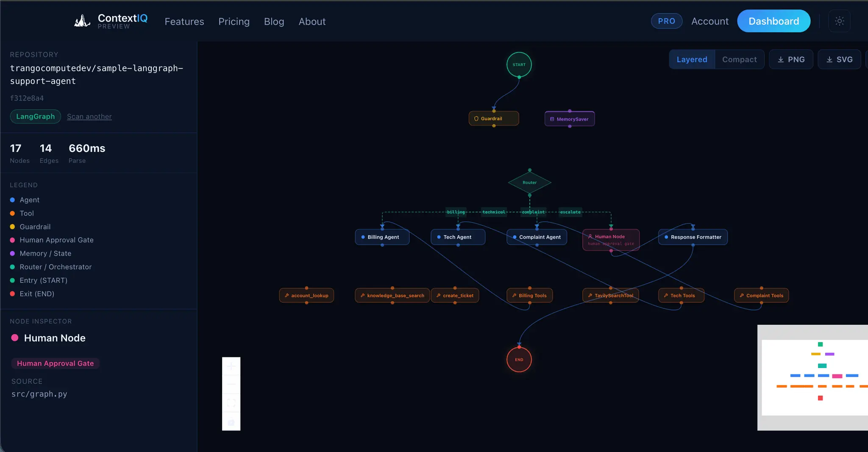Click the zoom in plus control
Image resolution: width=868 pixels, height=452 pixels.
click(x=231, y=366)
